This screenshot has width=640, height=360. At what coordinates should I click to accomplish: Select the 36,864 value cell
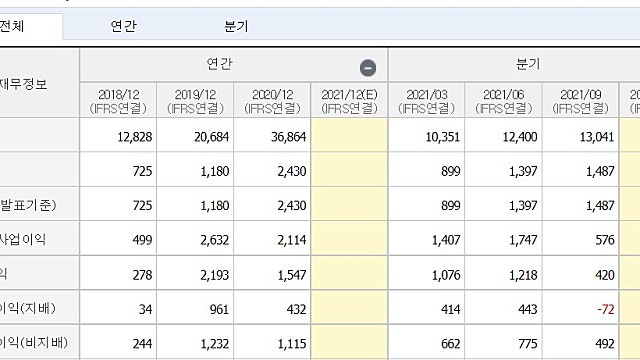[272, 136]
